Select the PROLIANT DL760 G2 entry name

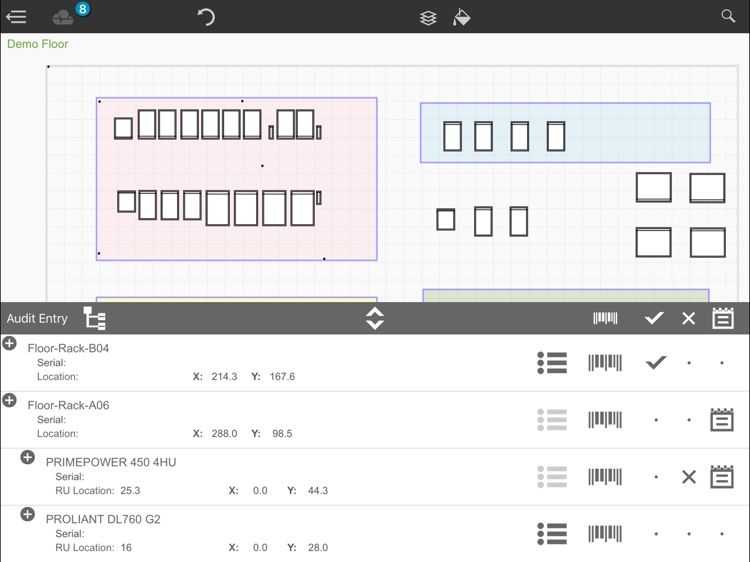tap(103, 519)
